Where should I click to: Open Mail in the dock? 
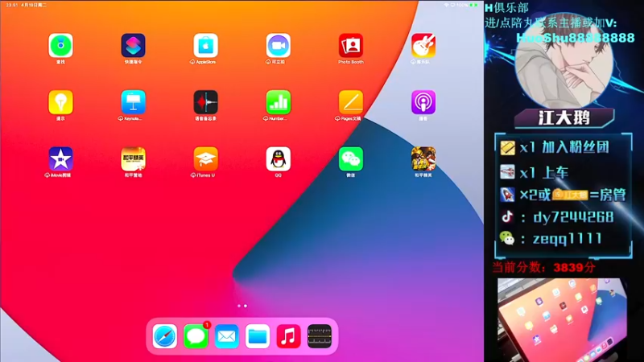[x=227, y=336]
